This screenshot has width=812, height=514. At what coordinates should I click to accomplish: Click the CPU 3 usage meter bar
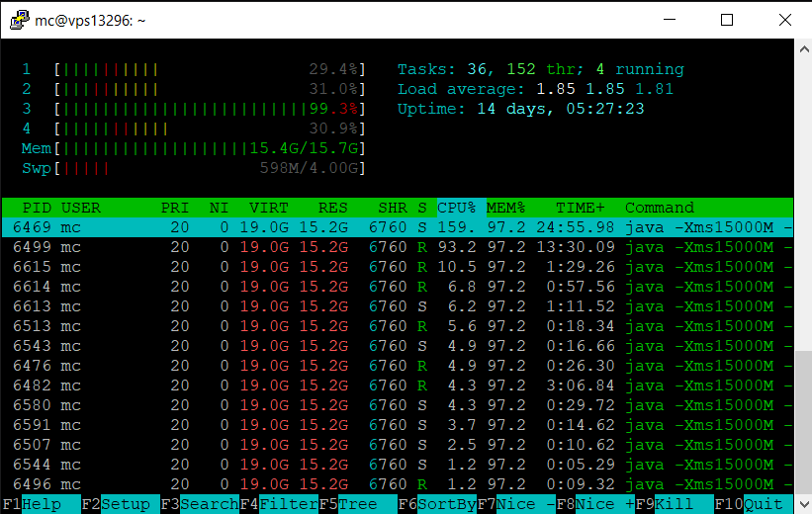210,109
